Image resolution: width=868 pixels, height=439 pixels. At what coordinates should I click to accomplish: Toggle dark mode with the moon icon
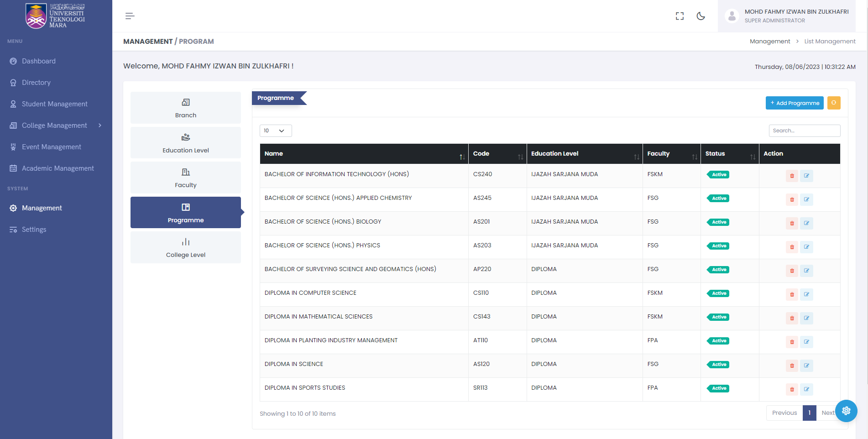click(x=701, y=16)
